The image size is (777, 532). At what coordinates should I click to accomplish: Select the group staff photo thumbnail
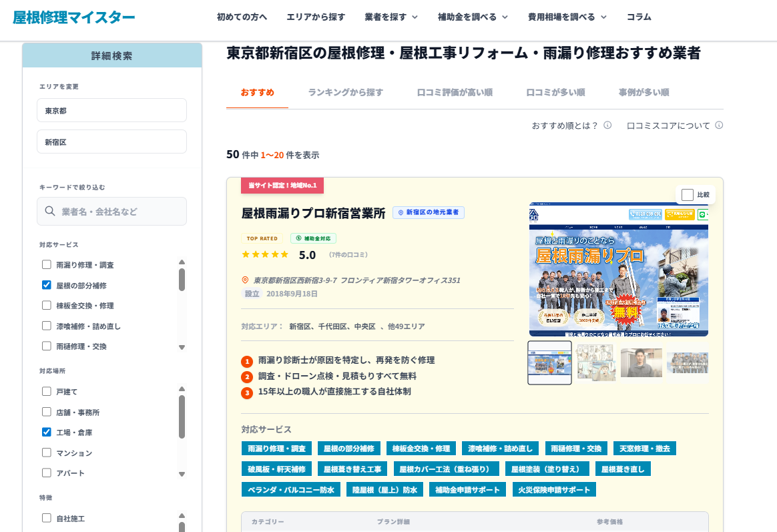pos(688,362)
